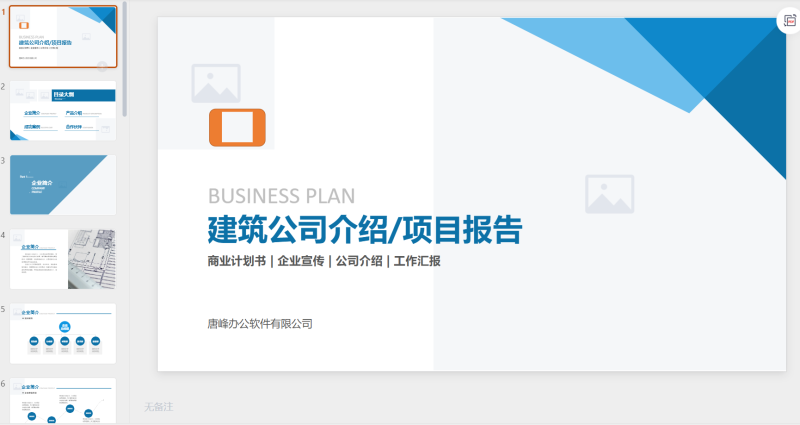The width and height of the screenshot is (800, 425).
Task: Open slide 2 thumbnail titled 目录大纲
Action: pyautogui.click(x=63, y=111)
